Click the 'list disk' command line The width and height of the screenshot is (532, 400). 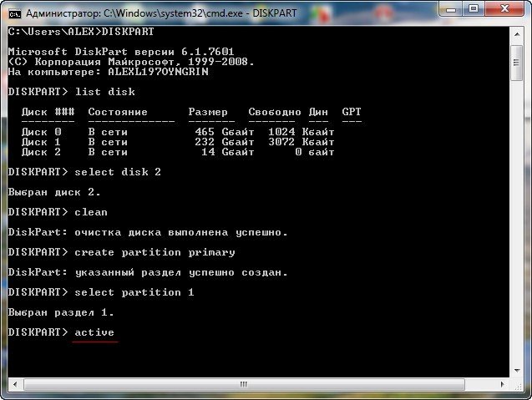pyautogui.click(x=104, y=92)
